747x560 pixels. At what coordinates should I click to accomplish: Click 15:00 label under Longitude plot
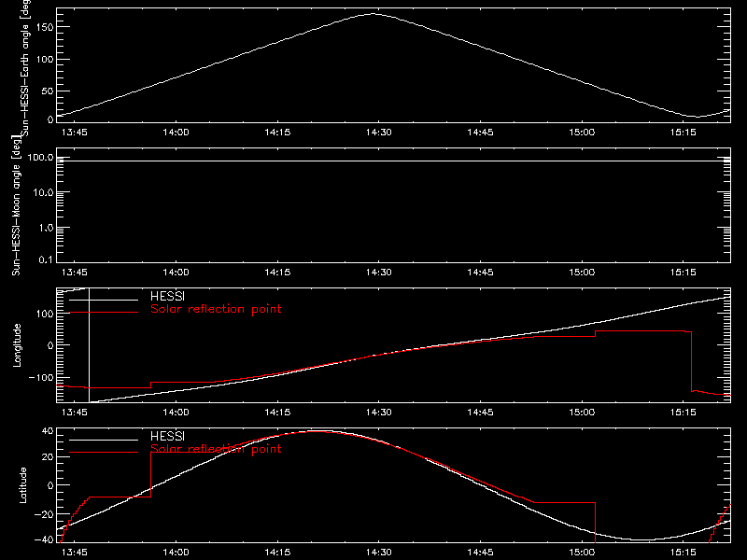[x=582, y=413]
